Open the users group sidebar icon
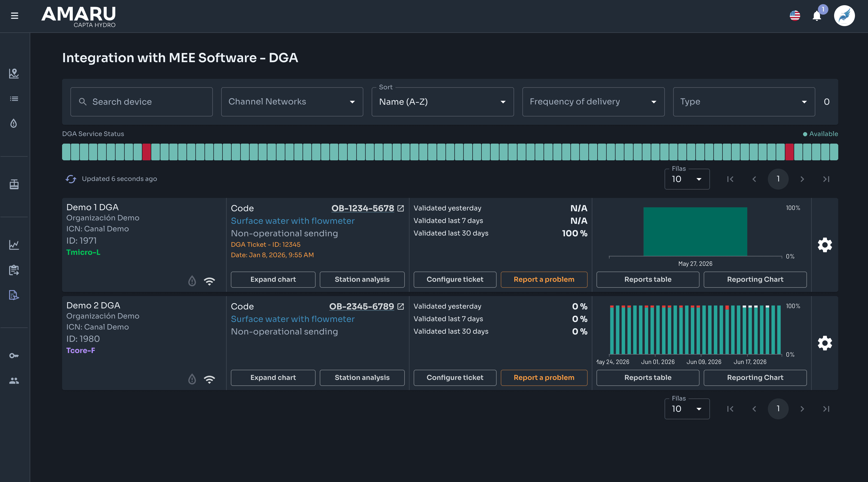This screenshot has width=868, height=482. coord(14,380)
